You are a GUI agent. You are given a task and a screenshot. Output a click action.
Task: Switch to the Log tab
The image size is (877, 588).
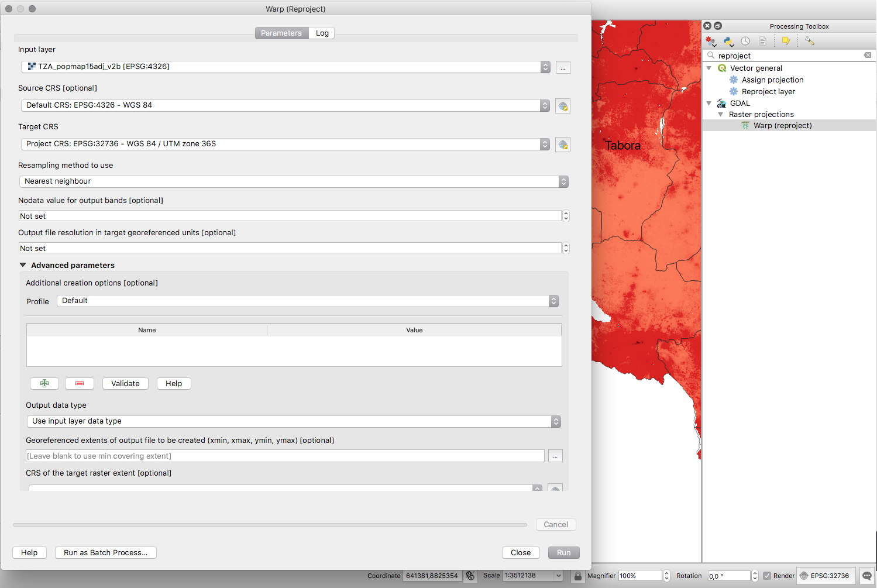(322, 33)
